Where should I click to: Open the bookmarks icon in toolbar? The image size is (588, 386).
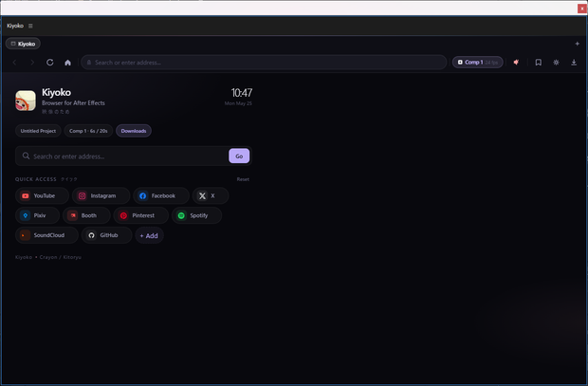tap(538, 63)
